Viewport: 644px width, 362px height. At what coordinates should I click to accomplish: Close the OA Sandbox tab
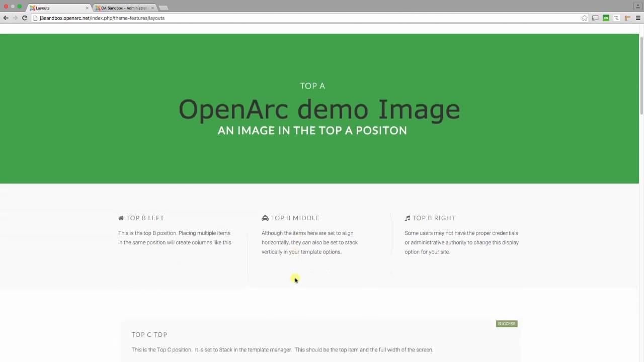coord(152,8)
